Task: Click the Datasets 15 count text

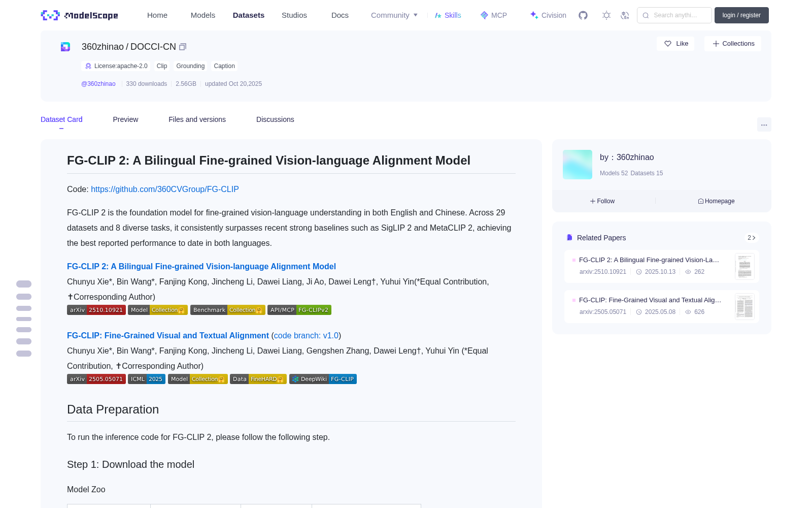Action: point(647,173)
